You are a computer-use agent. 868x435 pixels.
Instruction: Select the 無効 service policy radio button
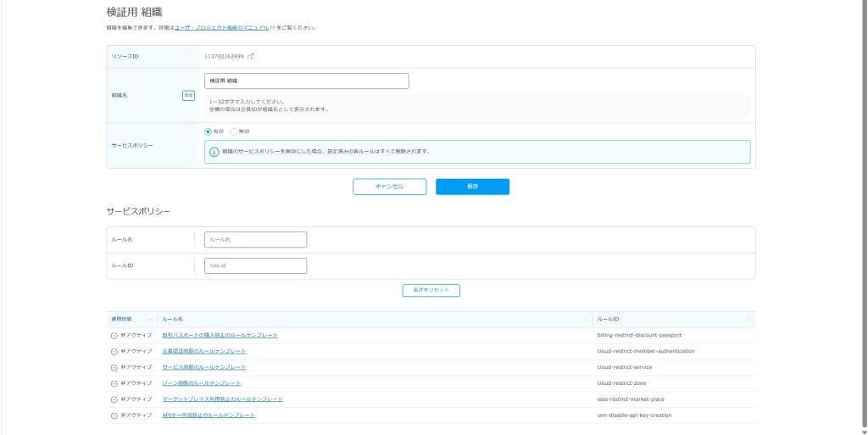click(234, 131)
